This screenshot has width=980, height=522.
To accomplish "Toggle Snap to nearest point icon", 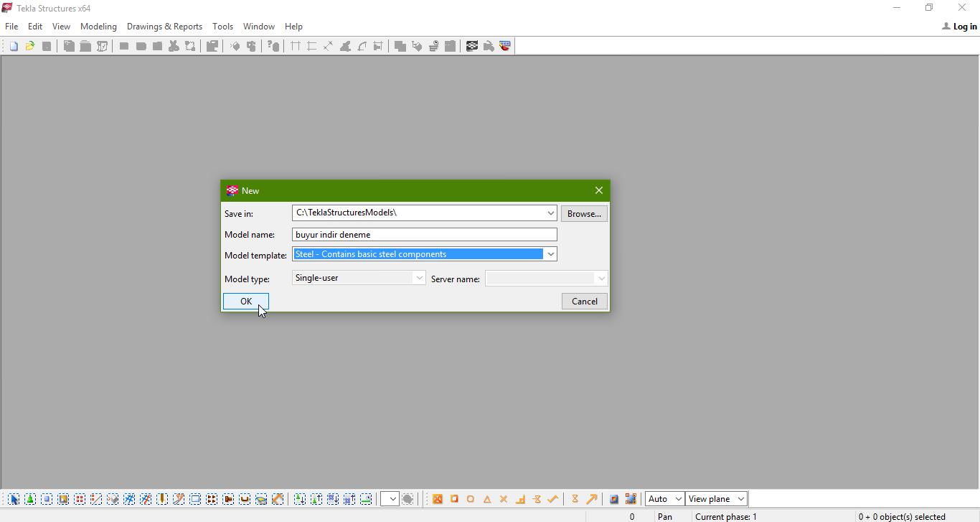I will [537, 499].
